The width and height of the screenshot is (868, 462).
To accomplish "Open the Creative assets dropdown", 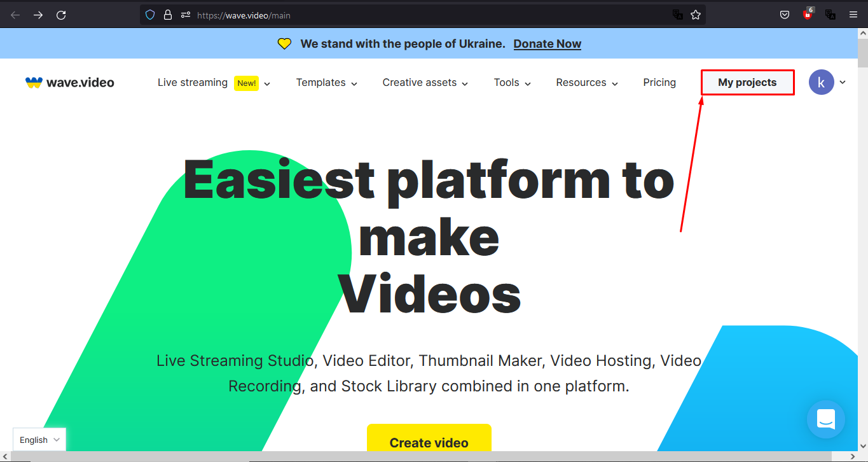I will 425,83.
